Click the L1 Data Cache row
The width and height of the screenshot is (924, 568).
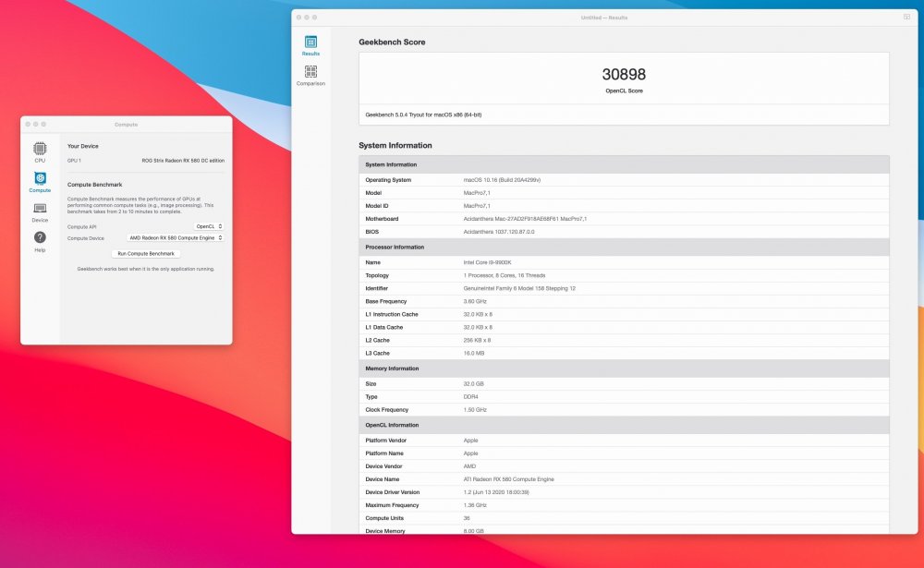pos(624,327)
